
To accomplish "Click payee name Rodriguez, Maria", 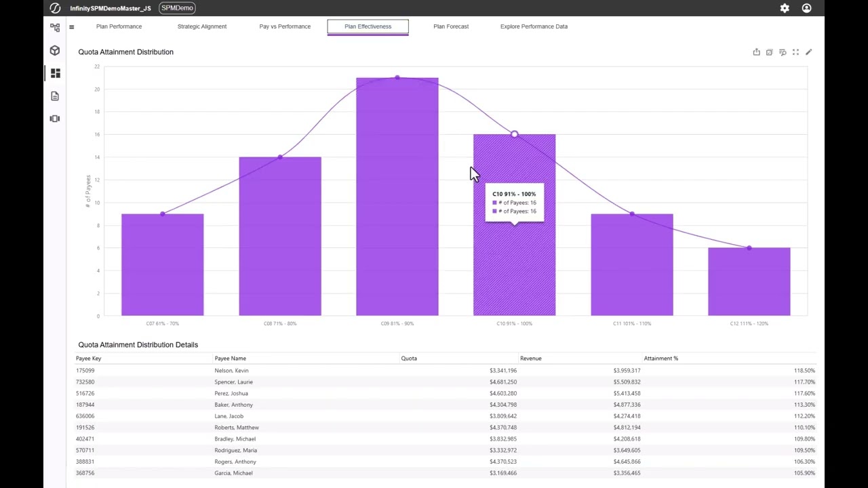I will coord(236,451).
